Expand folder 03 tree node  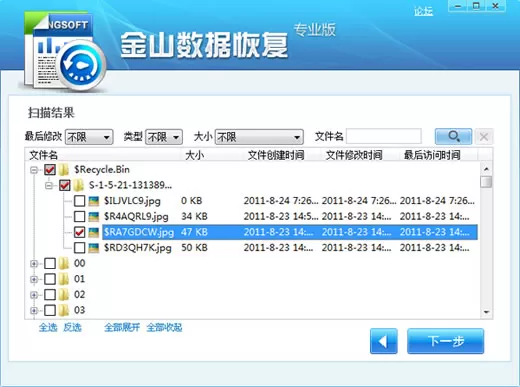[x=34, y=311]
